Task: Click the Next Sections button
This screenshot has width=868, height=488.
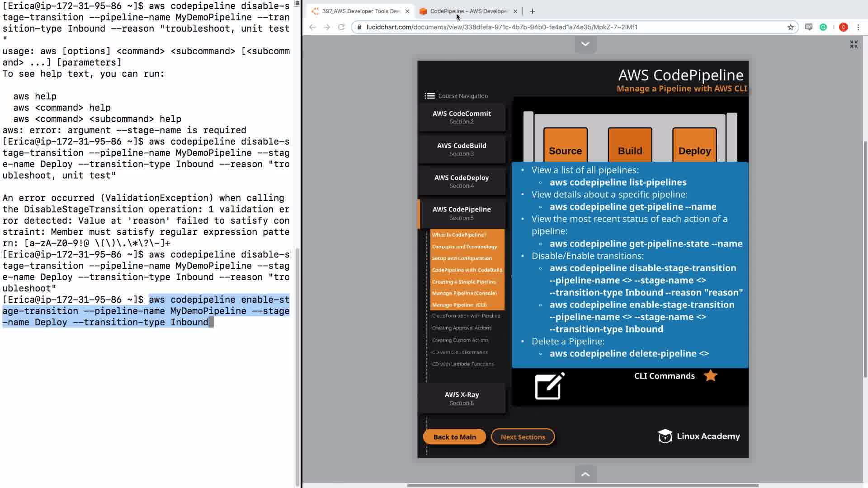Action: click(x=523, y=437)
